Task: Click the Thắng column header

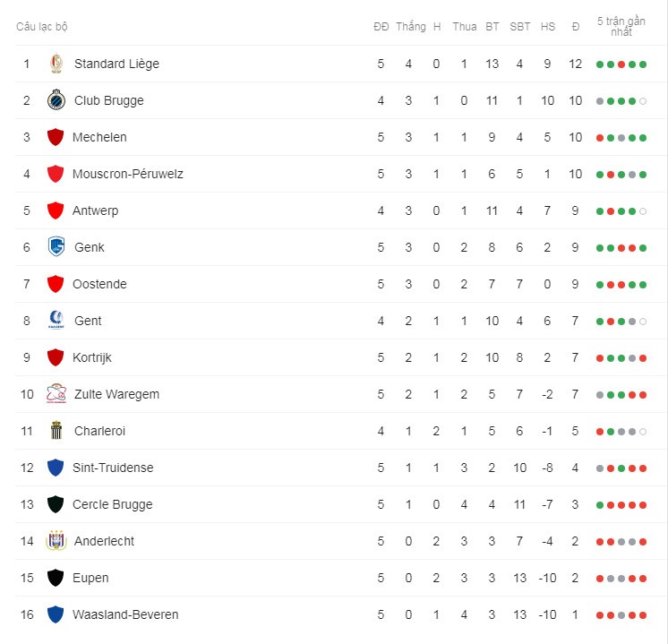Action: (x=411, y=27)
